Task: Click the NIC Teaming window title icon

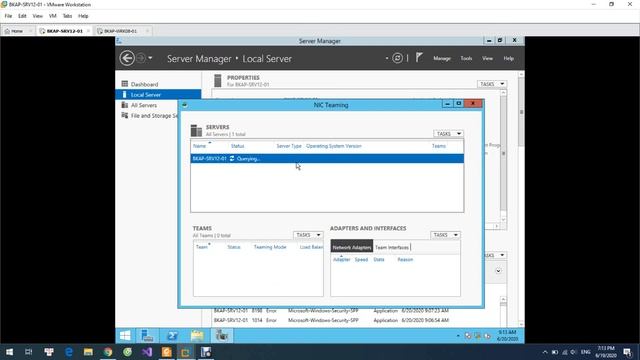Action: (x=184, y=105)
